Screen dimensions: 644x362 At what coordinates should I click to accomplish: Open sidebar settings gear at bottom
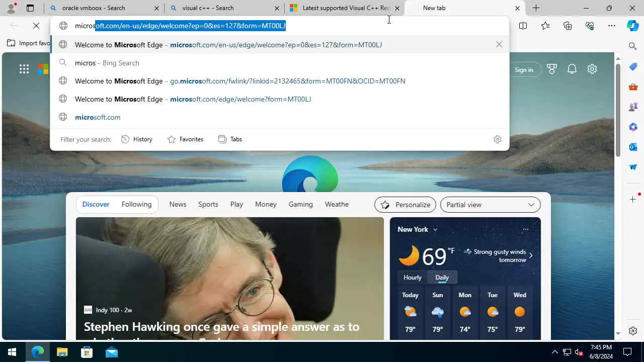633,331
